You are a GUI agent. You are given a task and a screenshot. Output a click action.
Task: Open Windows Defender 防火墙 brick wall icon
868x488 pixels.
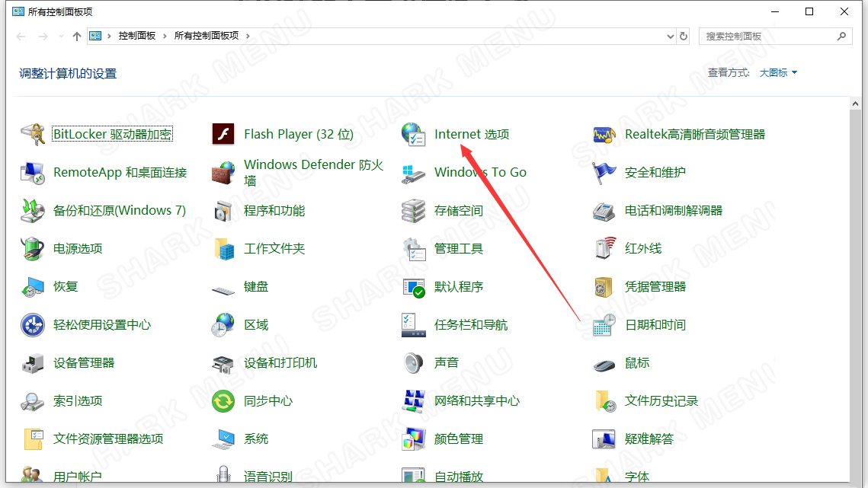(223, 173)
